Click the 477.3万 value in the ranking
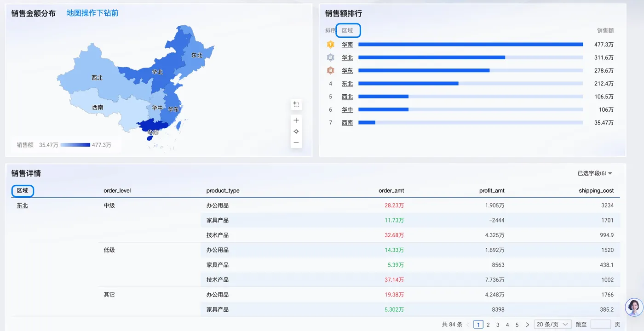Screen dimensions: 644x331 click(x=604, y=45)
